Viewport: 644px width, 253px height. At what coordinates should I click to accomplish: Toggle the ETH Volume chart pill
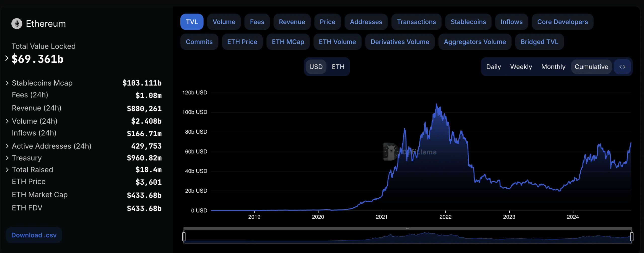coord(337,42)
